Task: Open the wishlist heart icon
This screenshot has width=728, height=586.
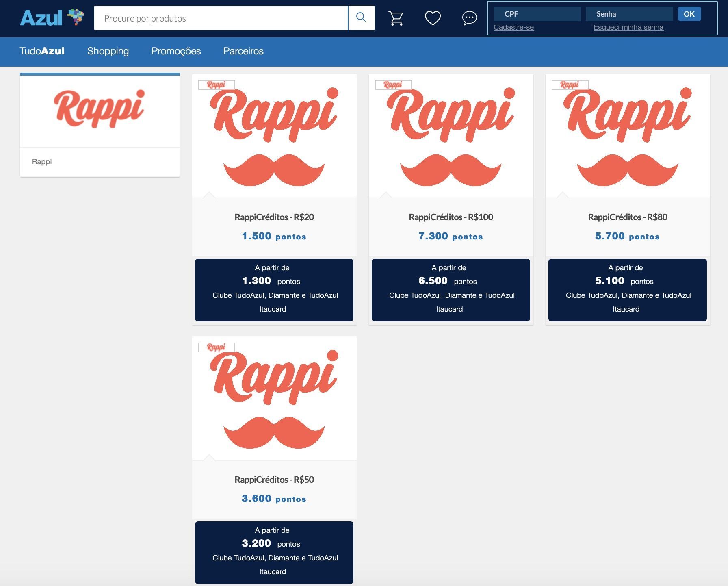Action: point(433,18)
